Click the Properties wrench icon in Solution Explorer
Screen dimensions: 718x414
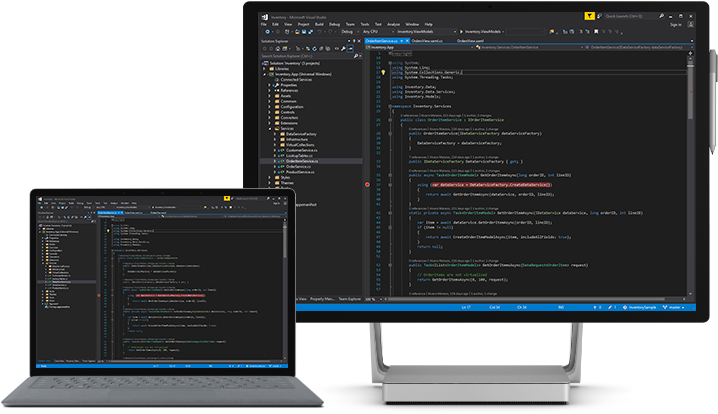343,49
